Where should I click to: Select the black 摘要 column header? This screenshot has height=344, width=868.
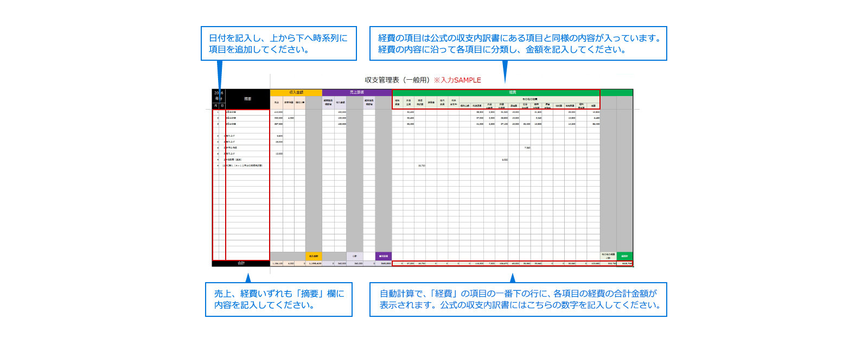click(x=247, y=99)
